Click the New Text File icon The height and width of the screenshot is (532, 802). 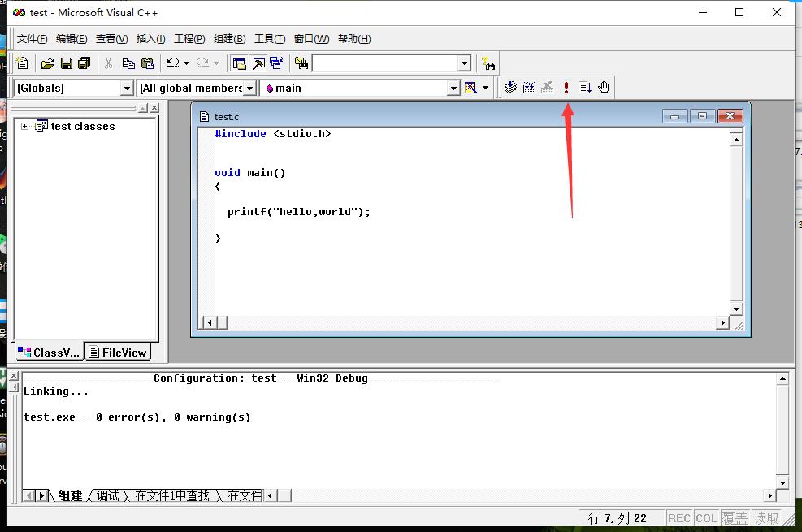pos(22,63)
